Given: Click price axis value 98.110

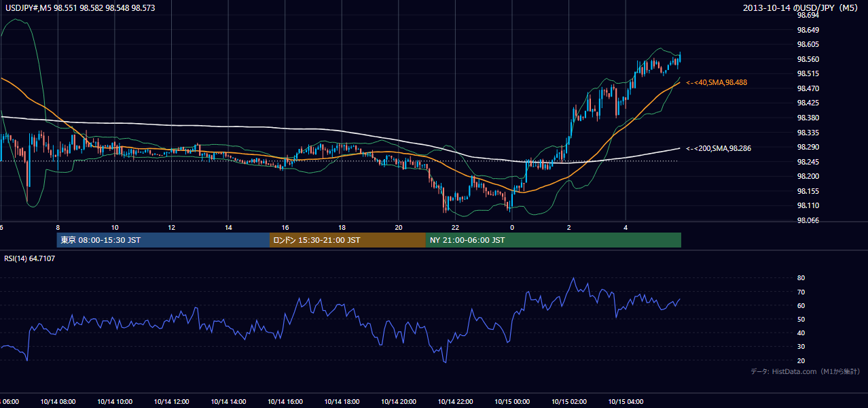Looking at the screenshot, I should pyautogui.click(x=808, y=205).
